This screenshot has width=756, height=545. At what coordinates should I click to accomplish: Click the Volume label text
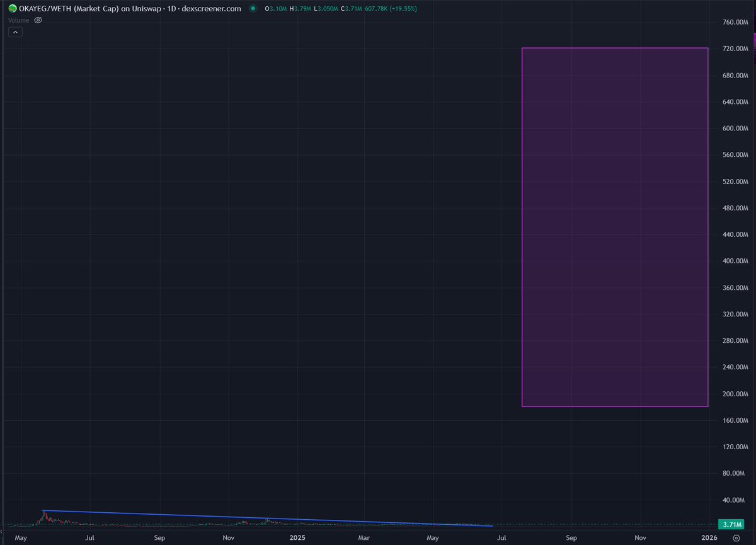coord(18,20)
